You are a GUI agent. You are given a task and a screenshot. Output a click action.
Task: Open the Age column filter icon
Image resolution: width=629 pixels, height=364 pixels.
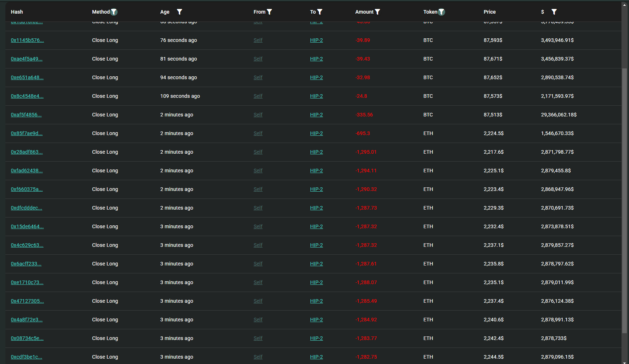tap(180, 12)
